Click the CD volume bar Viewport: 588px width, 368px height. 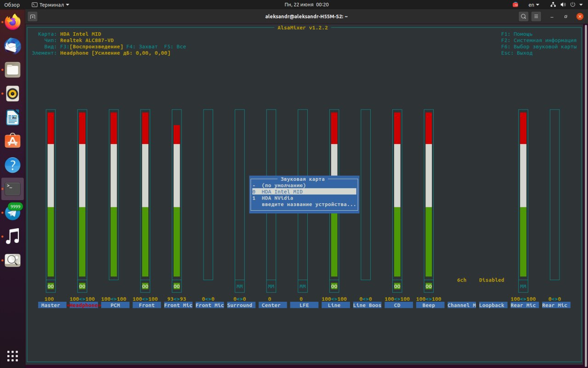pyautogui.click(x=397, y=194)
